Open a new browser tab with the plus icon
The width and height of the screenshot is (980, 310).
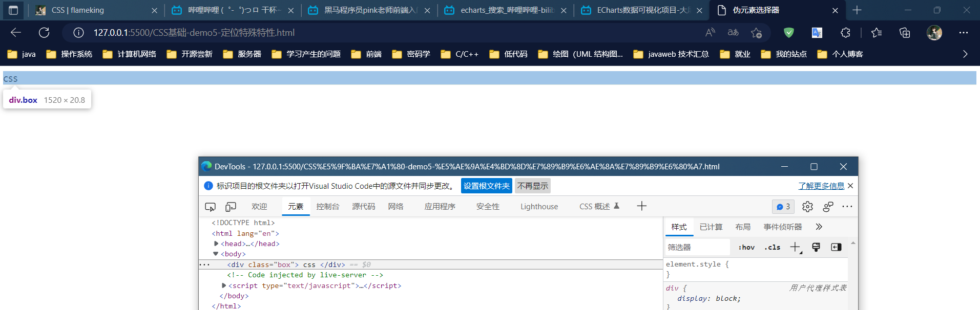(857, 10)
